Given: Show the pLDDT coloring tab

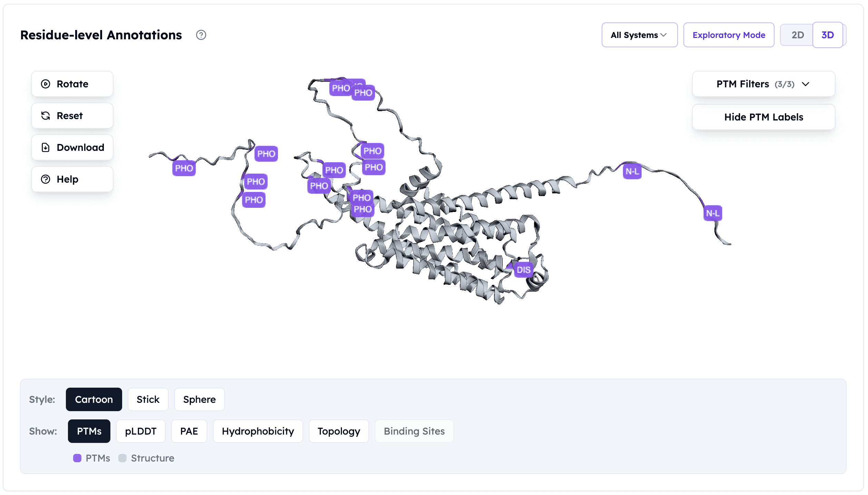Looking at the screenshot, I should click(x=140, y=431).
